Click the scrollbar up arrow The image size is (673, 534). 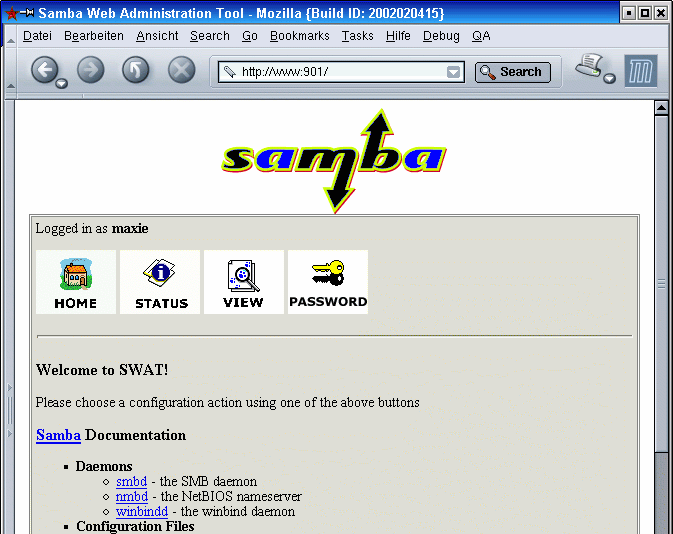click(661, 108)
